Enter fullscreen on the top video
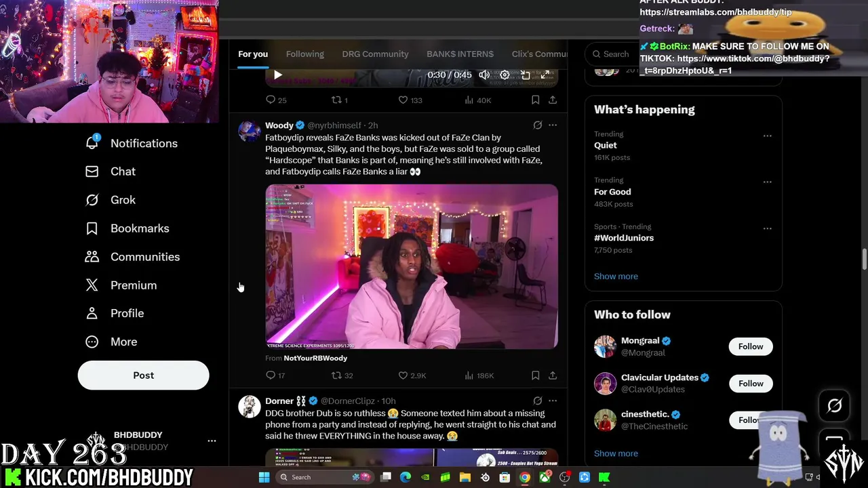Image resolution: width=868 pixels, height=488 pixels. click(545, 75)
